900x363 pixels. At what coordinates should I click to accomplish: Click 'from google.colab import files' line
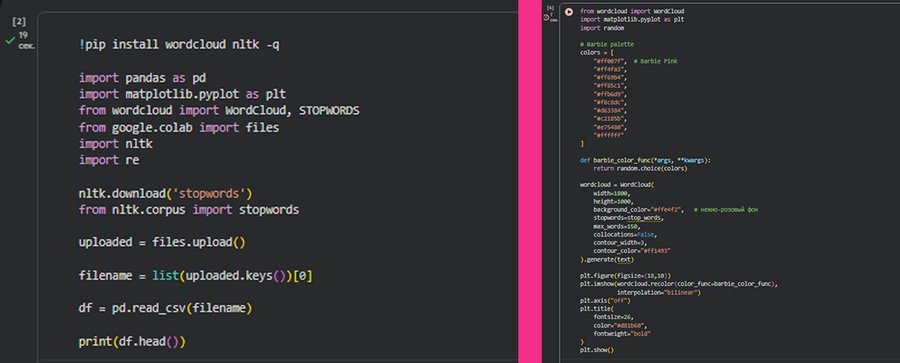tap(179, 127)
